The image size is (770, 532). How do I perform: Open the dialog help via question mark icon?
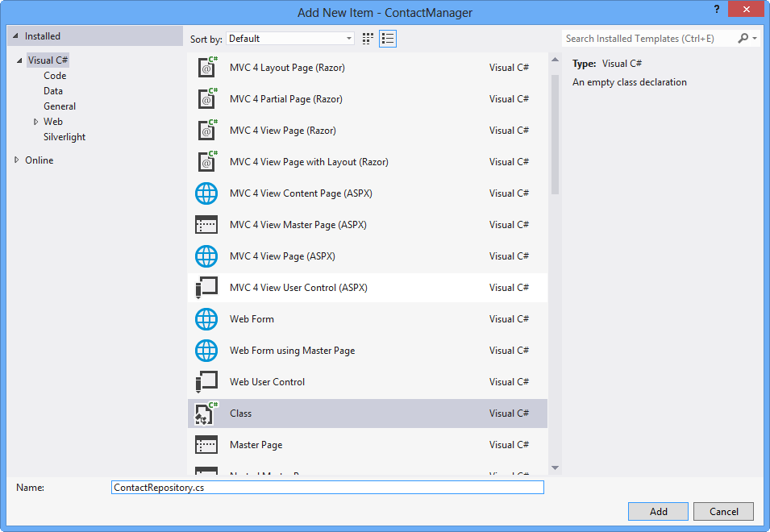(717, 10)
